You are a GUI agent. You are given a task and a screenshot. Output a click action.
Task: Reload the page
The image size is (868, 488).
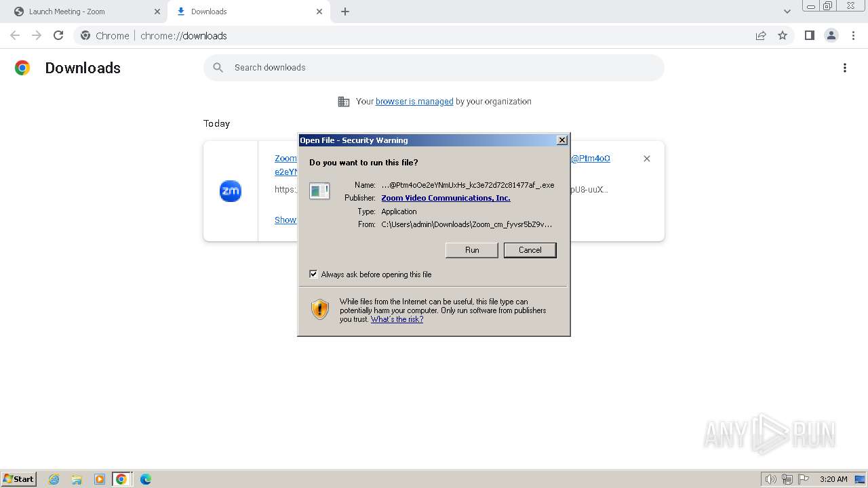(x=58, y=35)
